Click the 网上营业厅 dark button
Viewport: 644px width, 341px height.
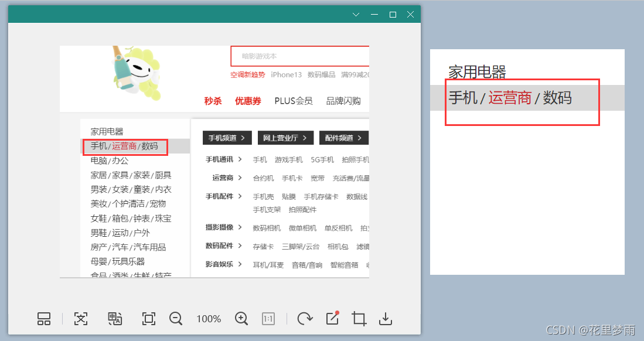pos(285,138)
